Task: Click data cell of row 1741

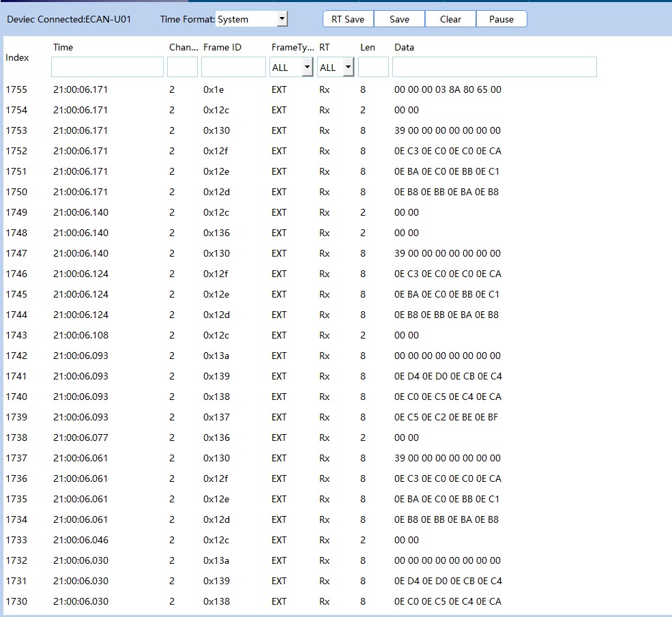Action: (448, 376)
